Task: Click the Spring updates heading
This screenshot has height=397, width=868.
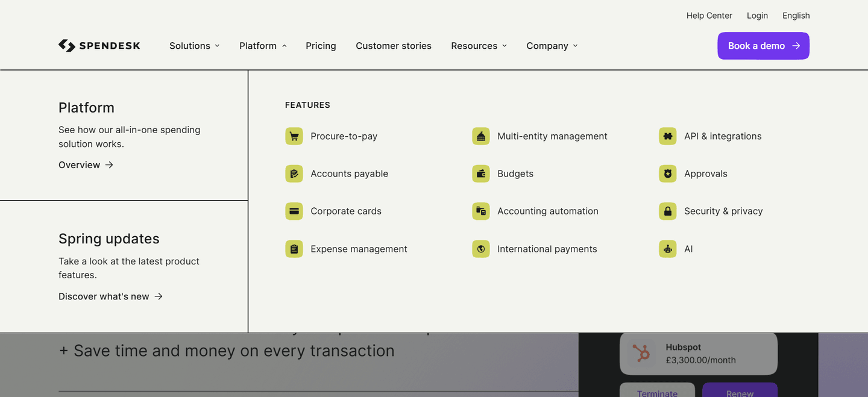Action: point(109,239)
